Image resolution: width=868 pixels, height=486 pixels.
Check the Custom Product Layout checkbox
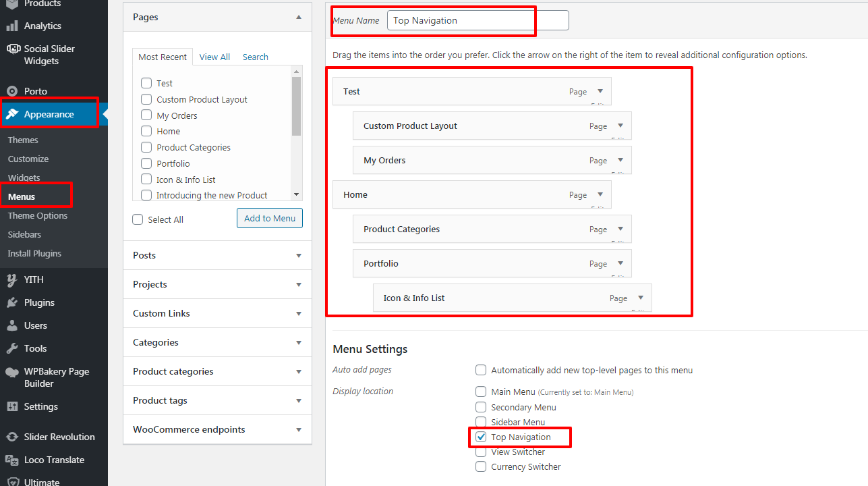point(146,99)
